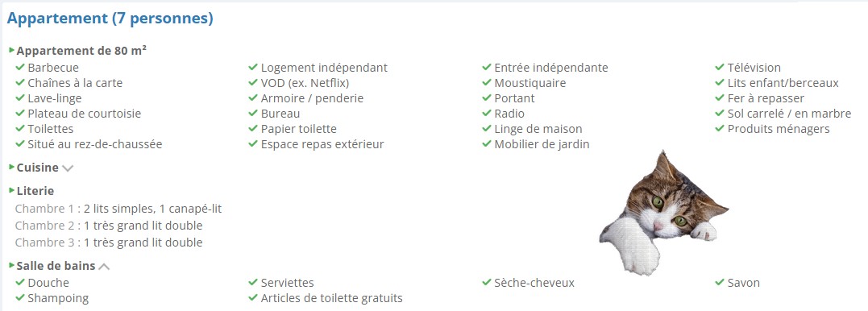The height and width of the screenshot is (311, 868).
Task: Click the tick icon beside Sèche-cheveux
Action: (487, 282)
